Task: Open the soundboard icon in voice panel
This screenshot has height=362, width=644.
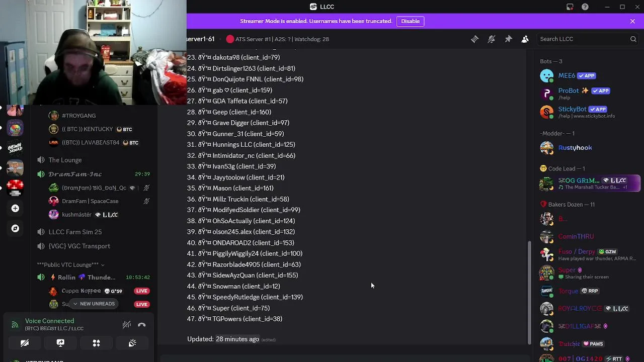Action: (x=132, y=343)
